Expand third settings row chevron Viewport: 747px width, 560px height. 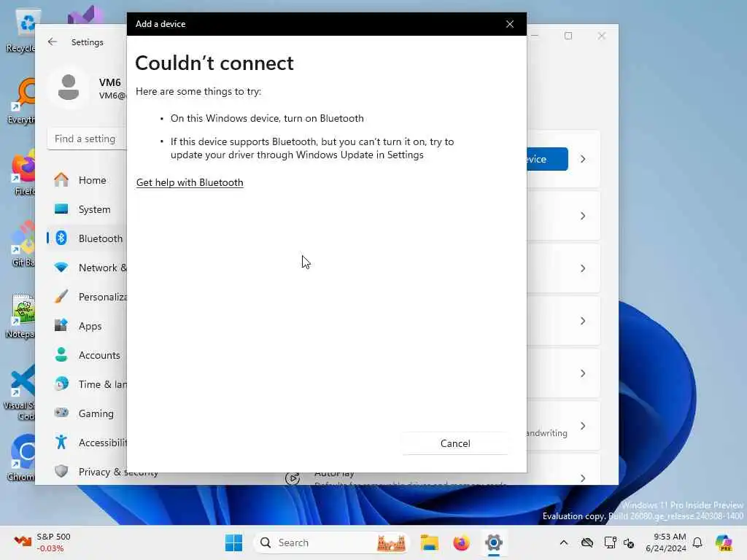tap(583, 268)
